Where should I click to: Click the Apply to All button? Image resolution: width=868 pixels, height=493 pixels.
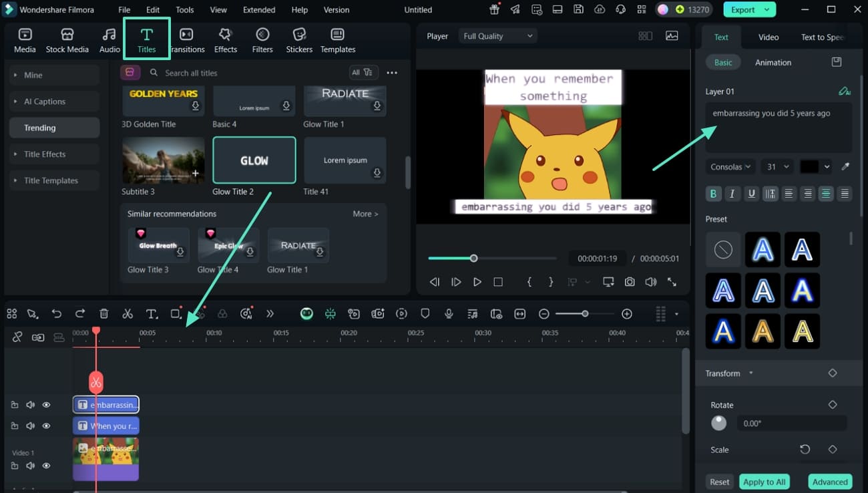(764, 482)
